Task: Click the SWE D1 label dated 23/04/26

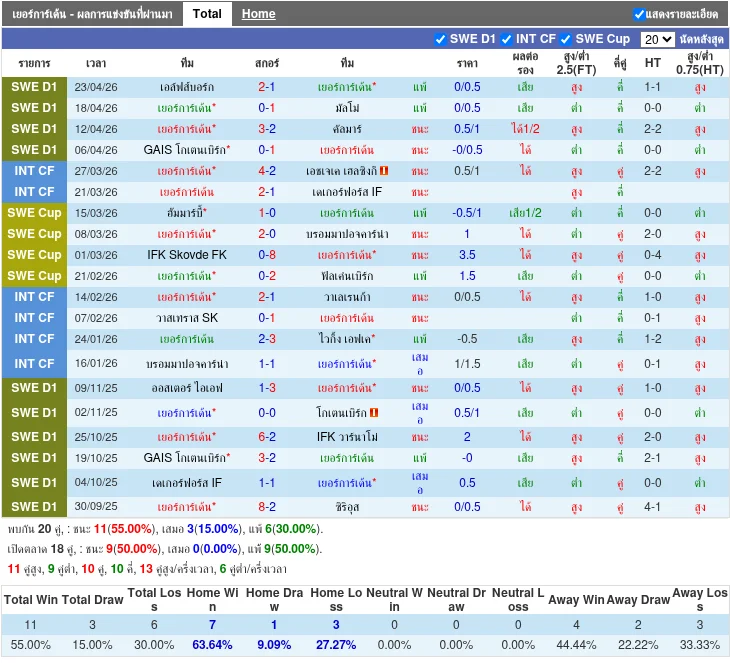Action: click(x=34, y=87)
